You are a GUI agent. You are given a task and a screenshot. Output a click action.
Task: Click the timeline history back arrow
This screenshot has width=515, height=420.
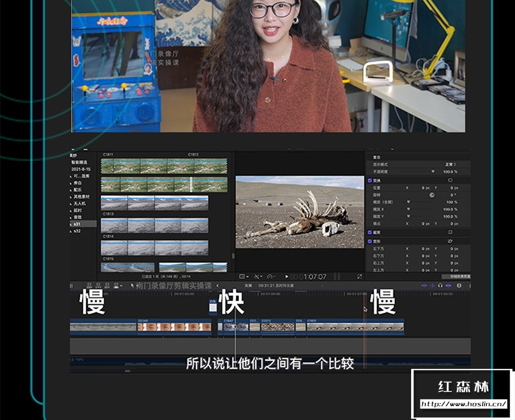[x=218, y=285]
